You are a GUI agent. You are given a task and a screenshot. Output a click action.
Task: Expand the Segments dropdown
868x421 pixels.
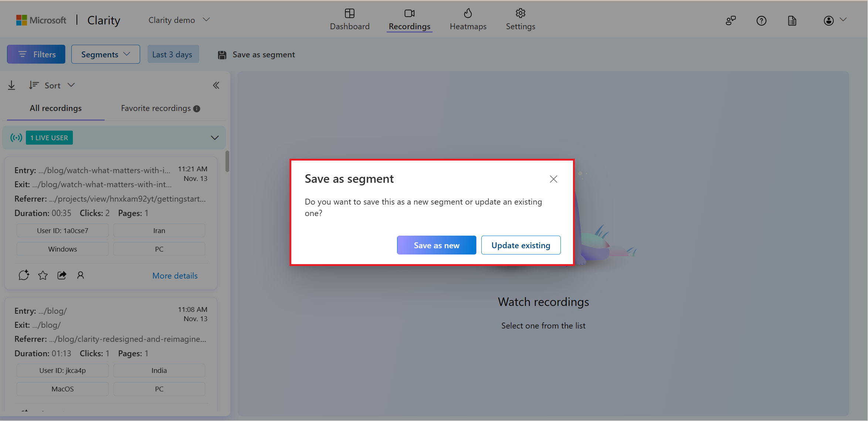click(x=106, y=54)
